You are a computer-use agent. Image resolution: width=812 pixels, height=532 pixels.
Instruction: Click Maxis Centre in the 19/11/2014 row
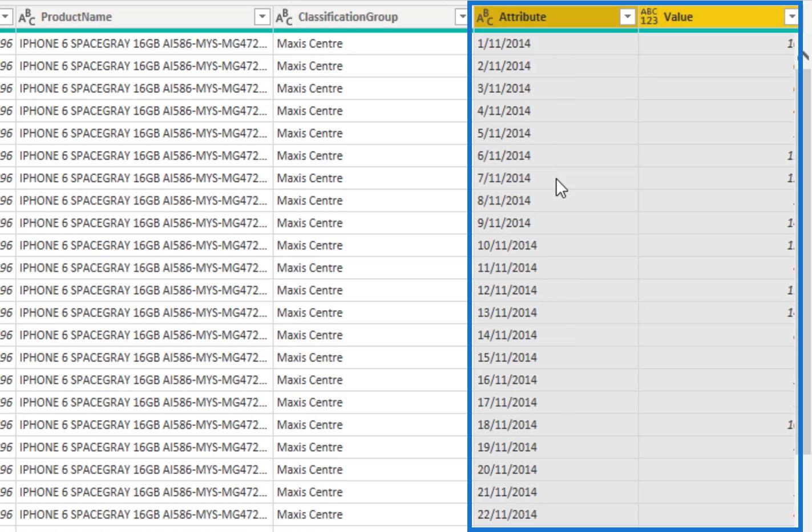pyautogui.click(x=310, y=447)
